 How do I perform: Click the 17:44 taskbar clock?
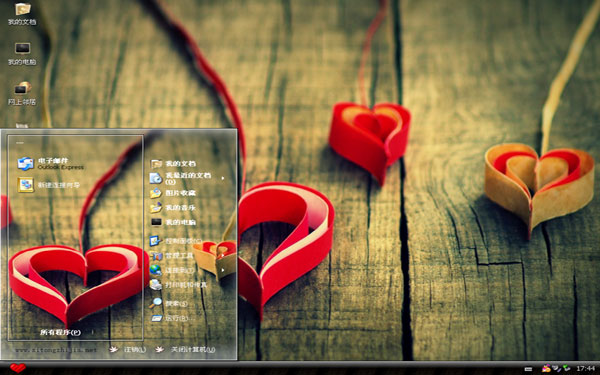(x=585, y=369)
